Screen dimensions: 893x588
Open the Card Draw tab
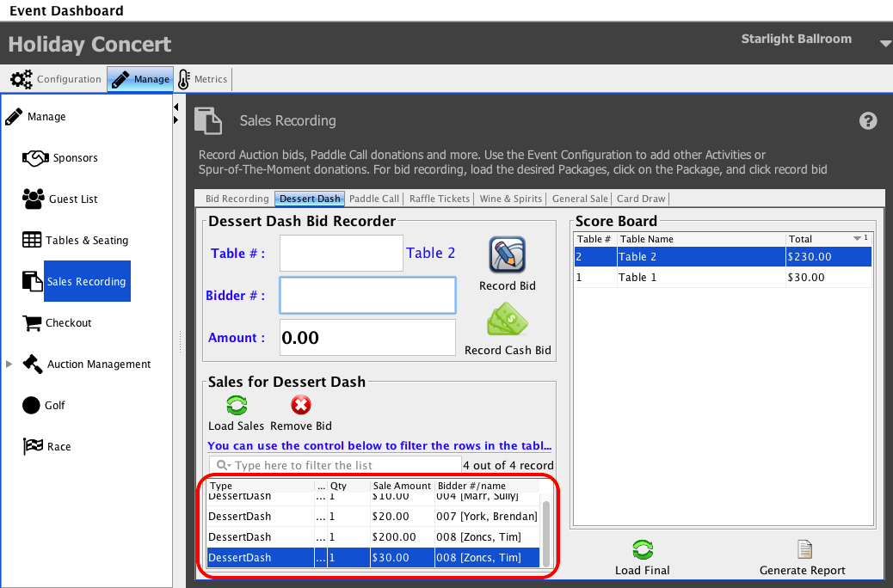(x=641, y=199)
